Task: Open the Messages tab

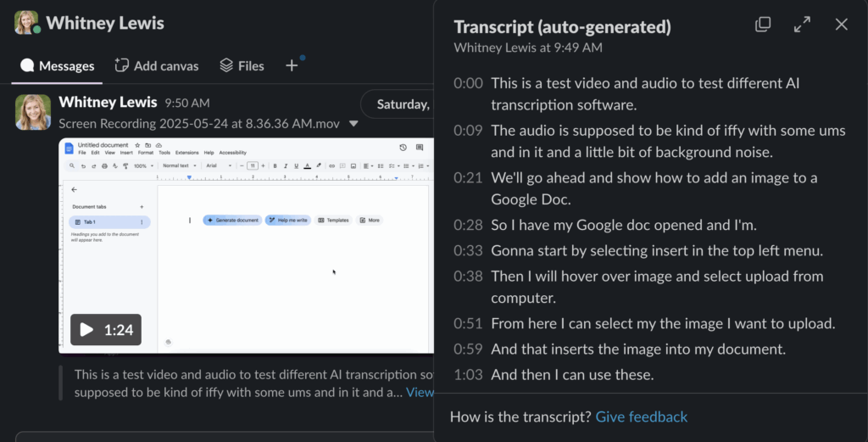Action: [x=57, y=66]
